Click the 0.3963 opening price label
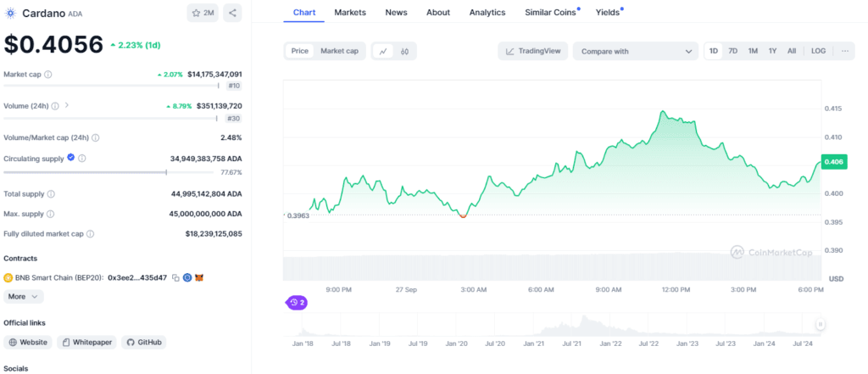 point(298,215)
